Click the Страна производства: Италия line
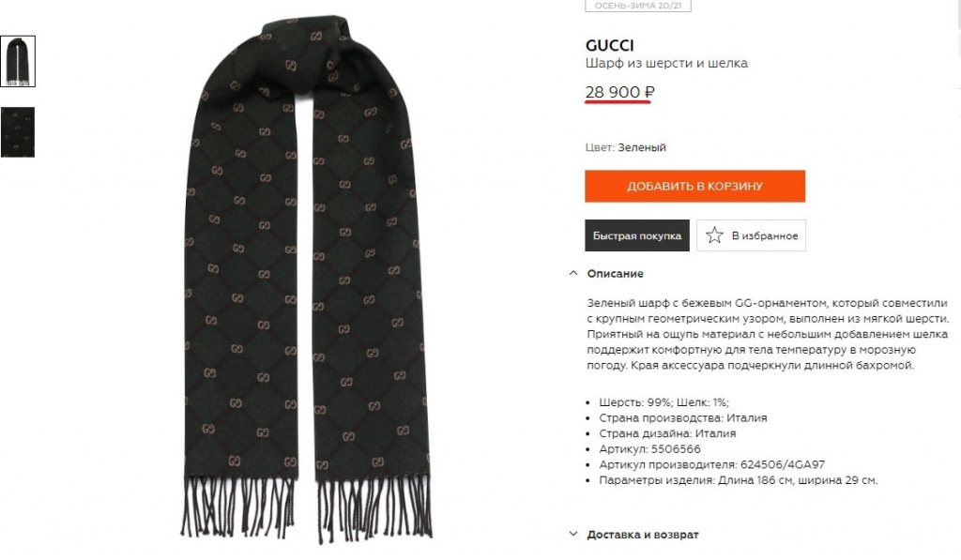Image resolution: width=961 pixels, height=560 pixels. 683,417
